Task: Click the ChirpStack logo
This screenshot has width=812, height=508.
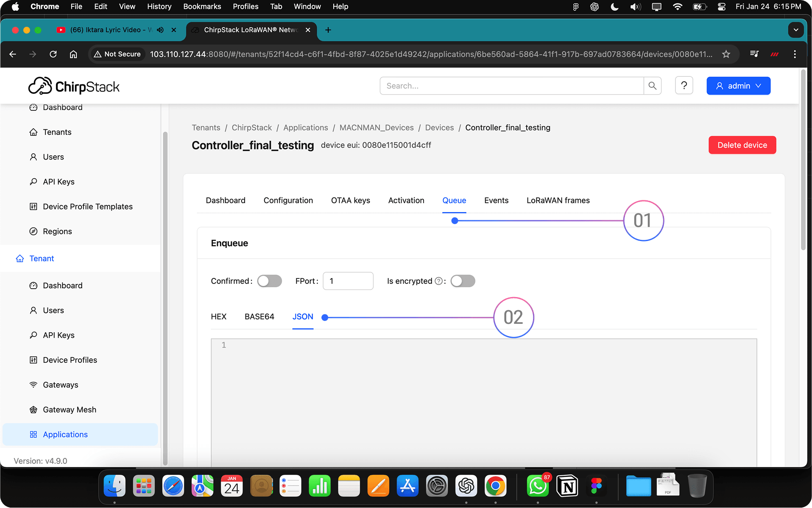Action: (x=74, y=86)
